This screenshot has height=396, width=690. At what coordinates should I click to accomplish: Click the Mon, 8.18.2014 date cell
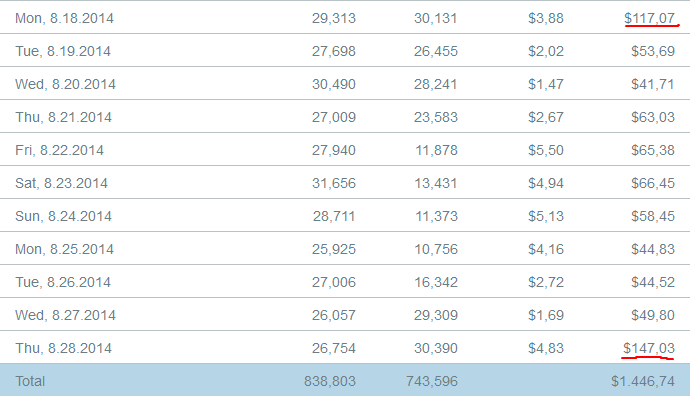(64, 18)
